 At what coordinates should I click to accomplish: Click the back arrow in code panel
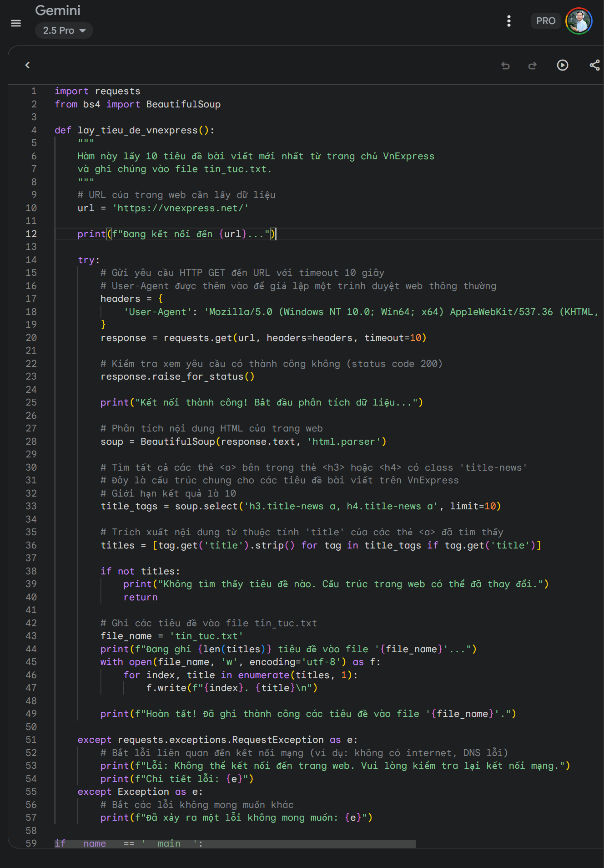[x=28, y=65]
